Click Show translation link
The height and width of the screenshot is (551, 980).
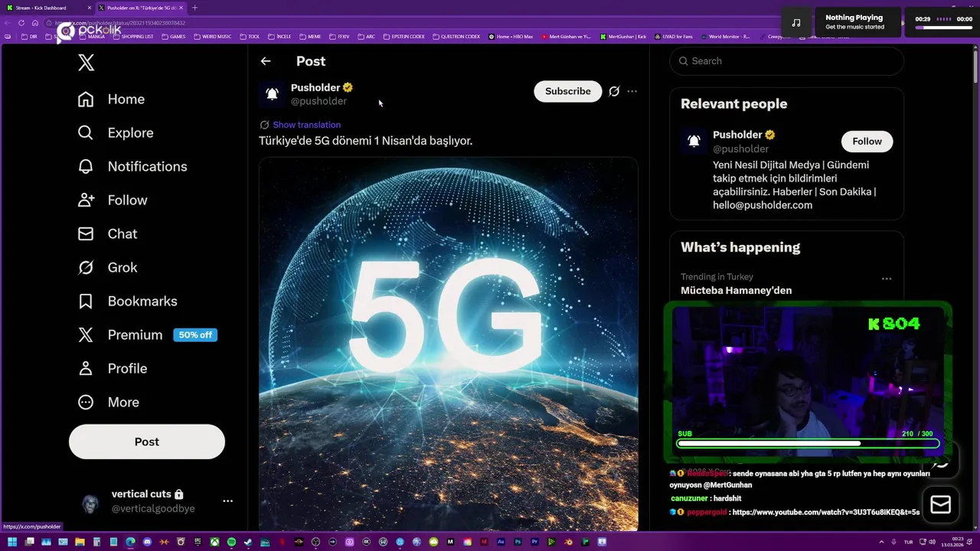pyautogui.click(x=306, y=125)
